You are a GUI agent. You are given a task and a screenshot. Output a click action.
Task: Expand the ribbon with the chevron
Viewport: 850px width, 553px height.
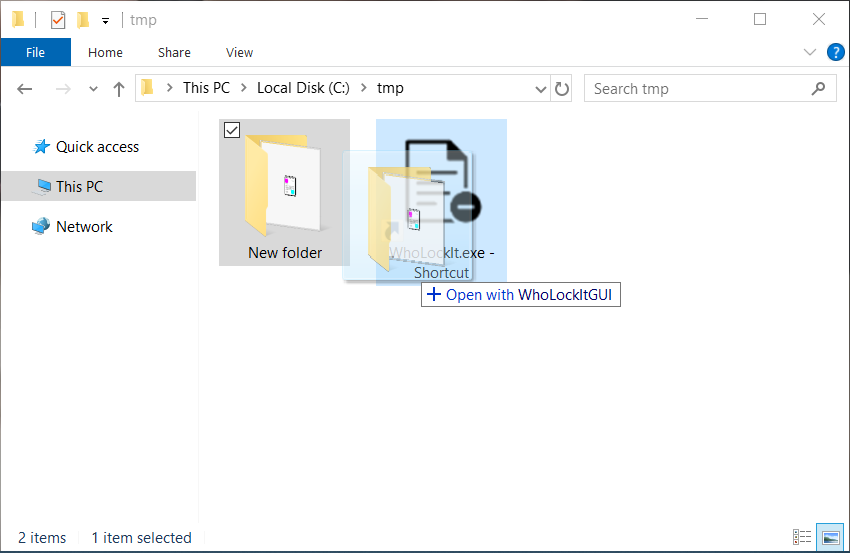point(809,52)
